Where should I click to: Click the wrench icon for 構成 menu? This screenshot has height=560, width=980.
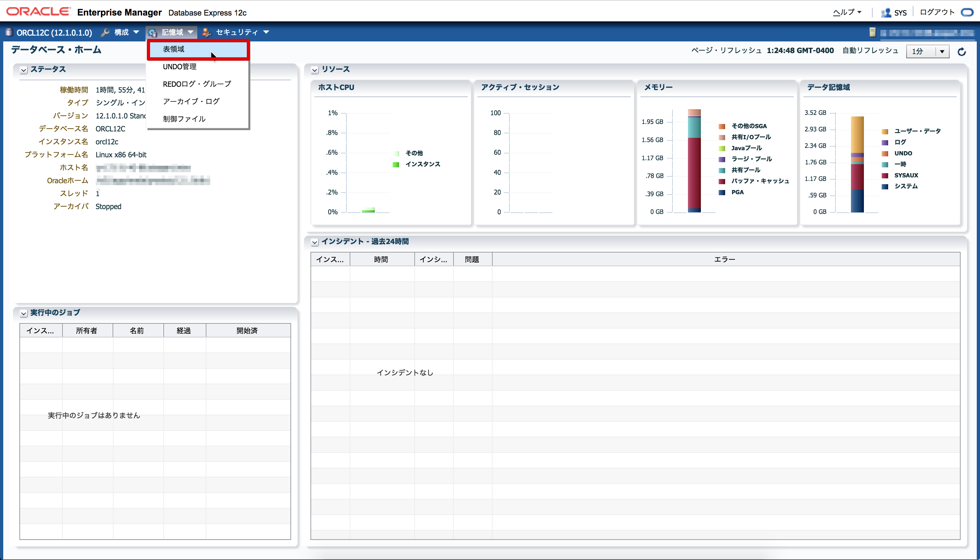(x=105, y=32)
